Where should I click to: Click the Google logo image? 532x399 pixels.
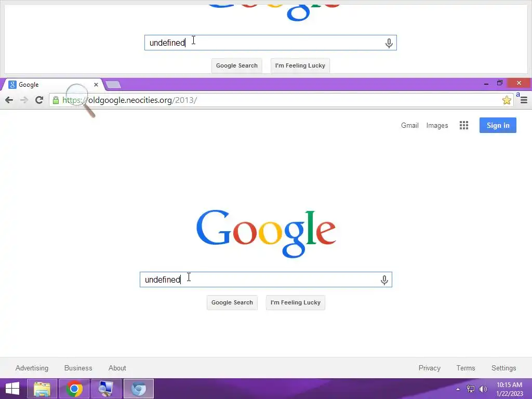pyautogui.click(x=266, y=234)
